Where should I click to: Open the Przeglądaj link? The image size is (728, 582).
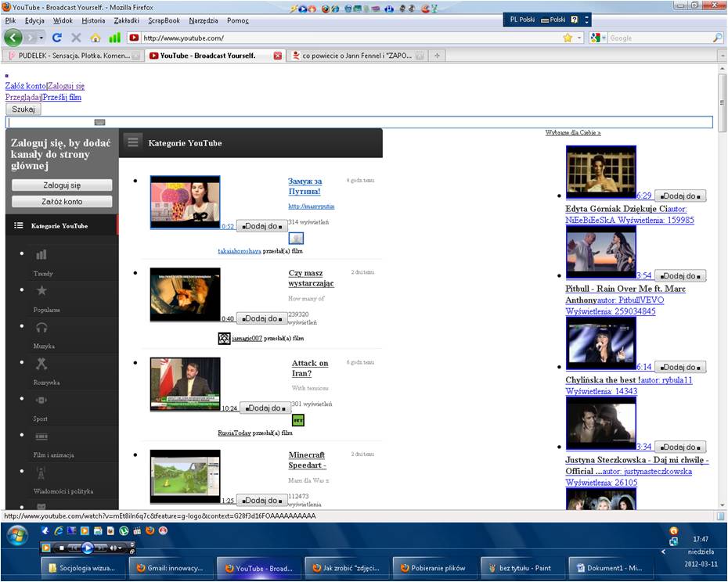(23, 97)
